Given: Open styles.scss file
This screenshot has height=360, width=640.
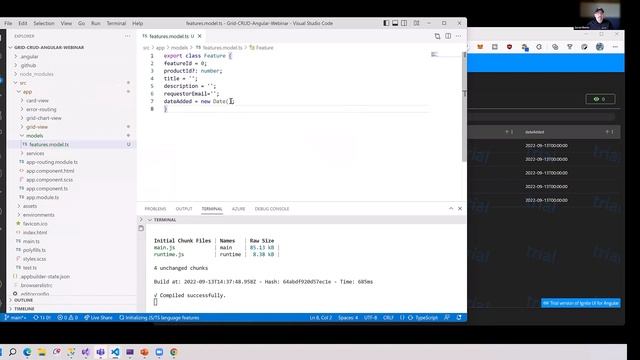Looking at the screenshot, I should [x=34, y=259].
